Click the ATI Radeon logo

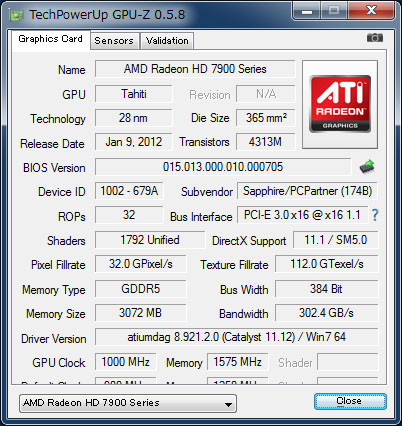coord(340,104)
